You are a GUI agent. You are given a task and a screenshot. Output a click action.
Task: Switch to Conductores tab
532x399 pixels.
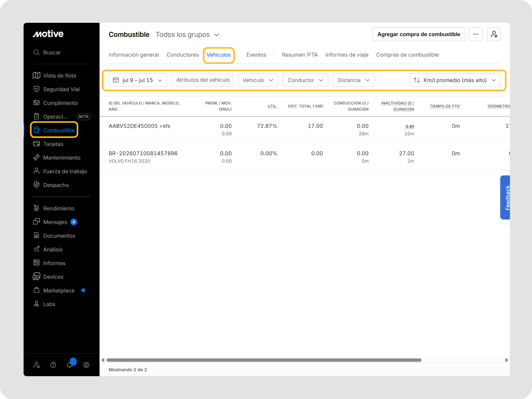pyautogui.click(x=183, y=55)
